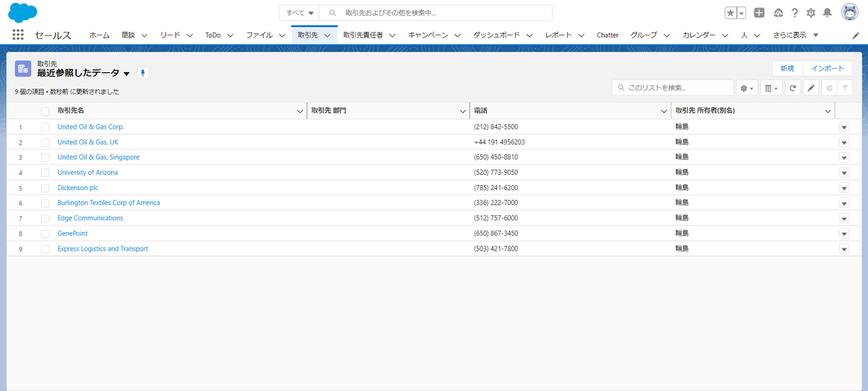Refresh the account list
Image resolution: width=868 pixels, height=391 pixels.
(793, 87)
